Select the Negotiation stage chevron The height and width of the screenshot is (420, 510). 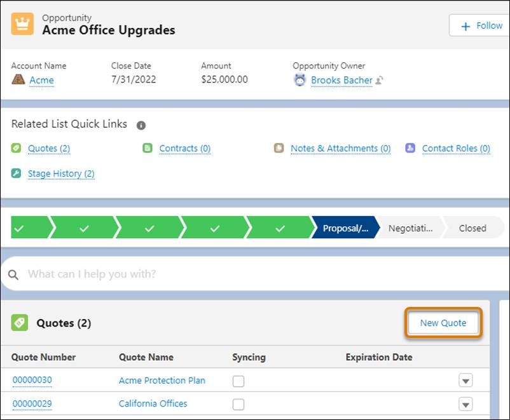point(413,227)
